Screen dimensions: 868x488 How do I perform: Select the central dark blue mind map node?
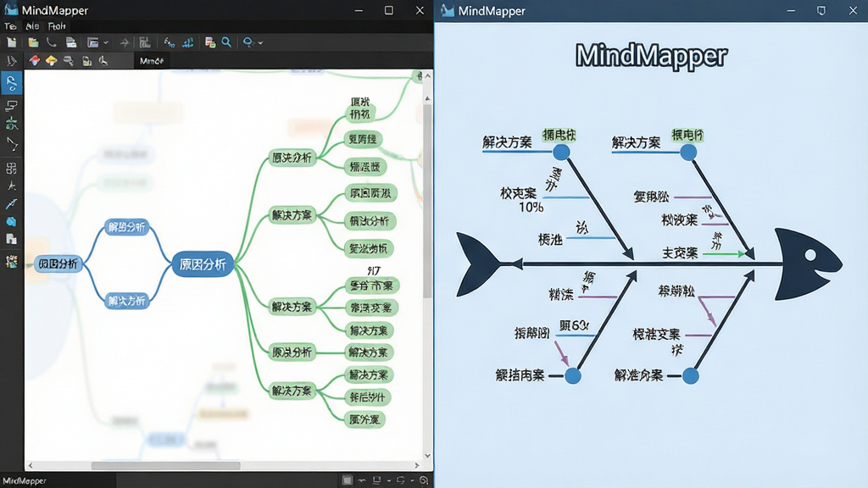(x=203, y=264)
